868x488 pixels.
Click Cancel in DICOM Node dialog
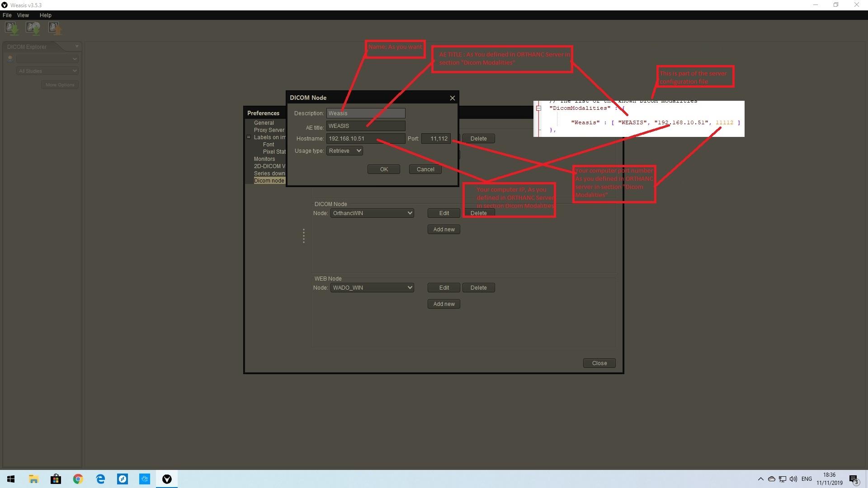tap(425, 169)
